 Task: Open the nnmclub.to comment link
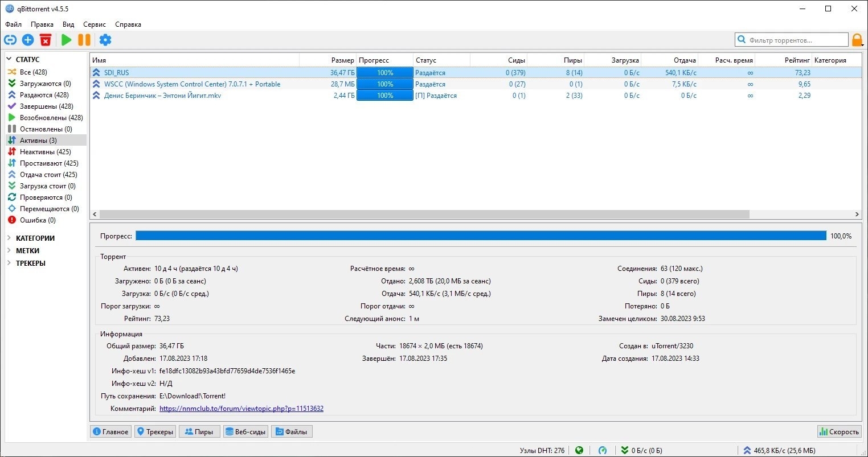(241, 409)
